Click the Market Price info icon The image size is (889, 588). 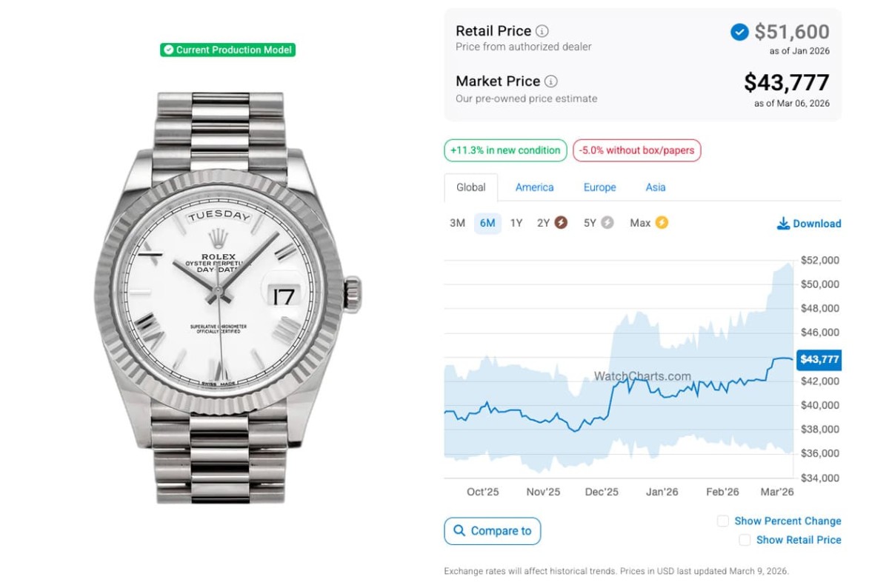pyautogui.click(x=551, y=81)
